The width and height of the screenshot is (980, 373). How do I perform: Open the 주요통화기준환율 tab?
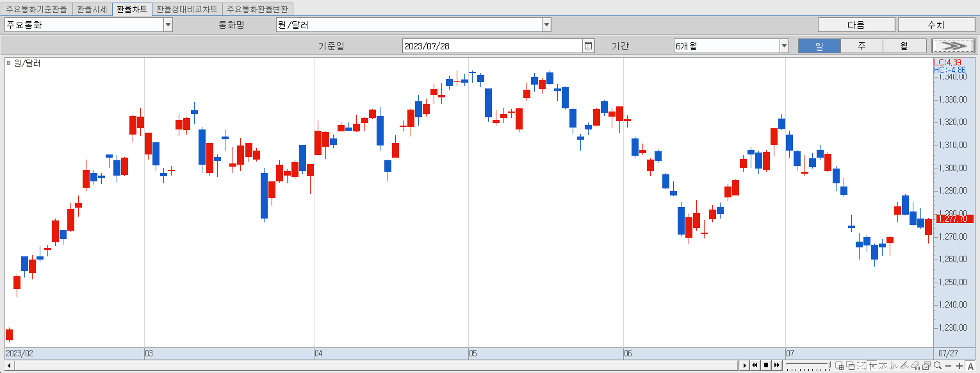click(37, 10)
